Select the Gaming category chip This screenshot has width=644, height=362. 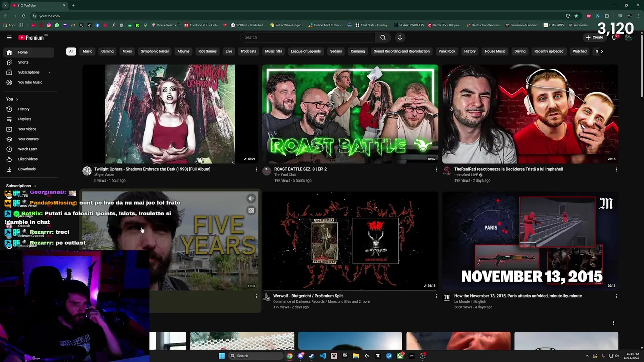(x=107, y=51)
